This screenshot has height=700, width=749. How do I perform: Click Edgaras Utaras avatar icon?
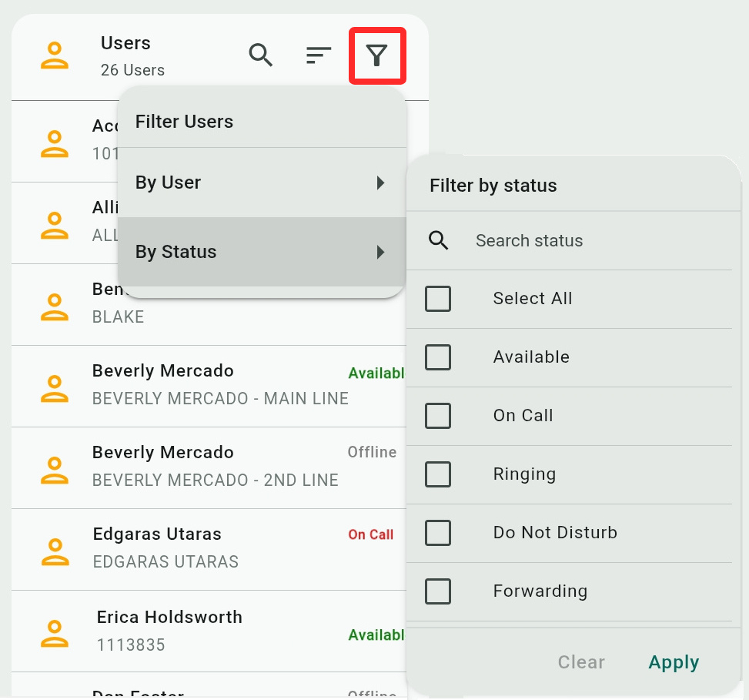click(x=55, y=552)
